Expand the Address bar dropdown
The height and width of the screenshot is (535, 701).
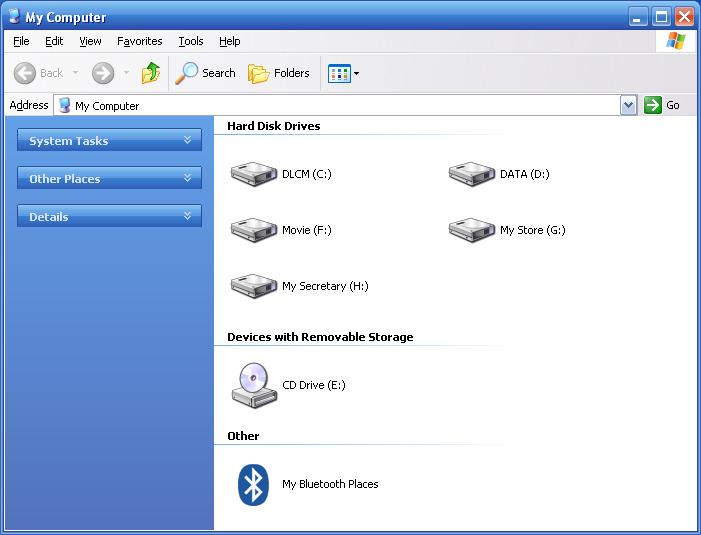628,105
